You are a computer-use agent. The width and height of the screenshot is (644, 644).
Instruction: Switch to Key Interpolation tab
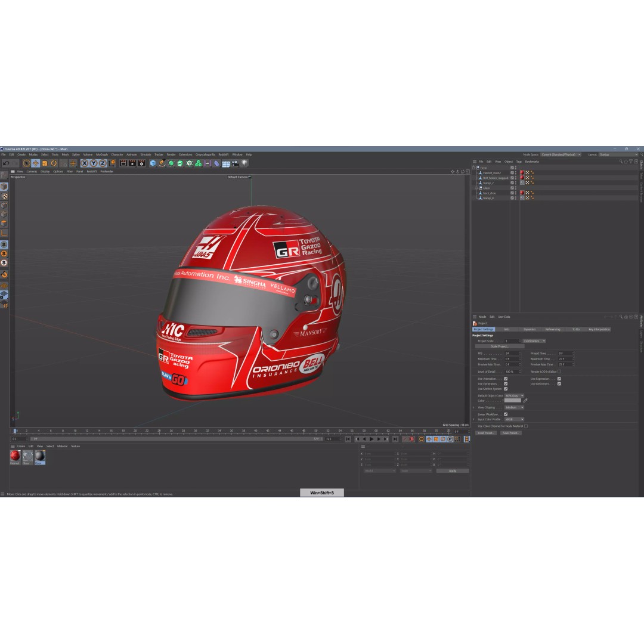tap(599, 329)
